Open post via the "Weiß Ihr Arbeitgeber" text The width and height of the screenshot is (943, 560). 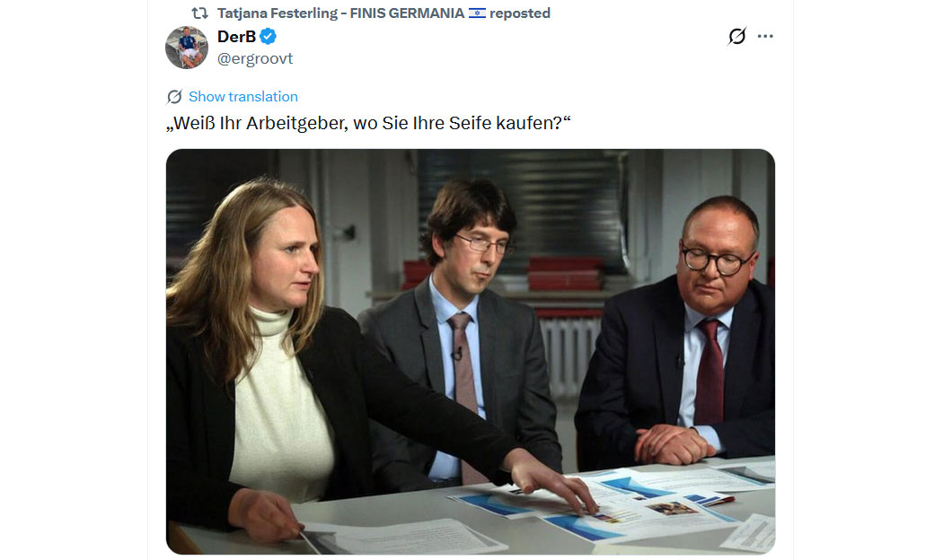[x=368, y=123]
